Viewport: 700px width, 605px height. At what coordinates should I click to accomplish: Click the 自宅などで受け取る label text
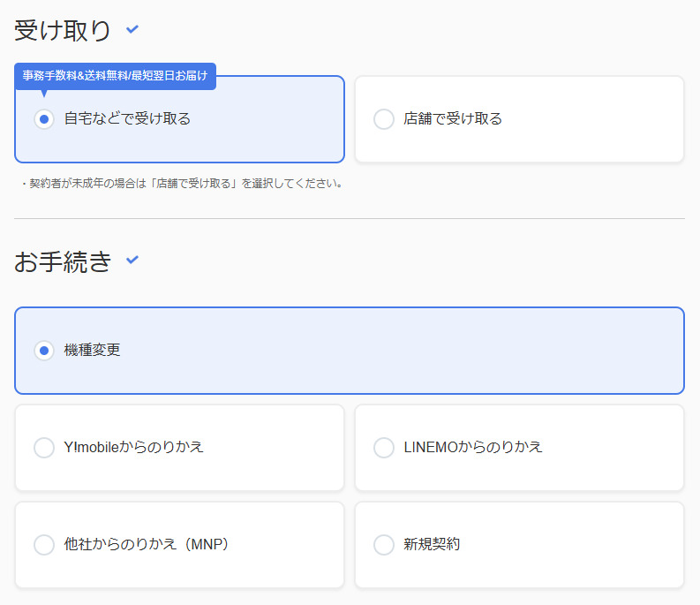[x=127, y=119]
